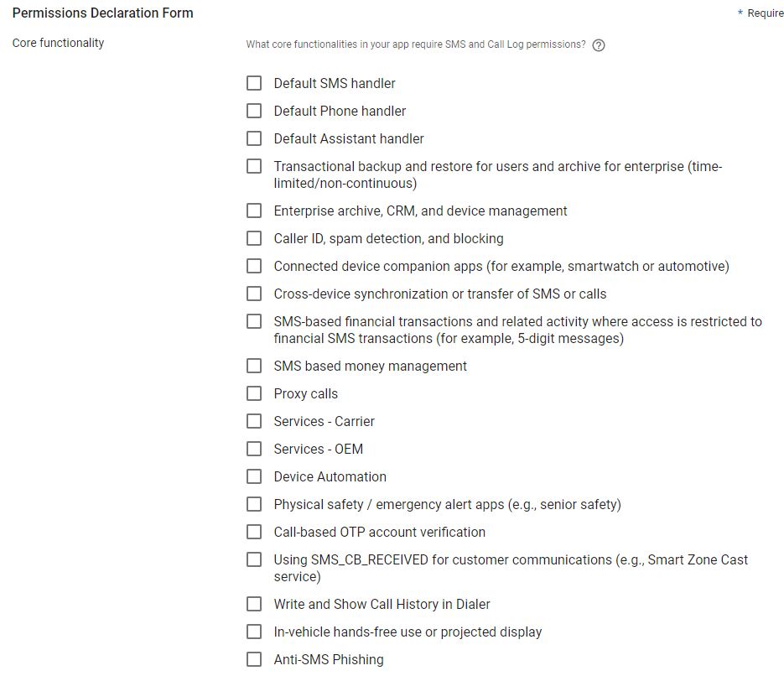
Task: Check the Anti-SMS Phishing box
Action: click(254, 659)
